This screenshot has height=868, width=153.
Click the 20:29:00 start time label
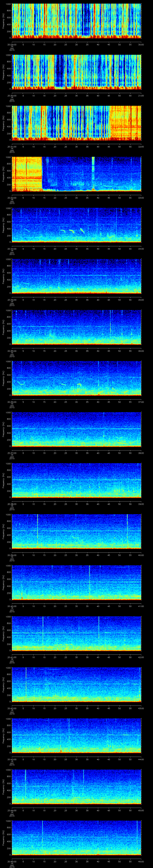click(x=12, y=44)
